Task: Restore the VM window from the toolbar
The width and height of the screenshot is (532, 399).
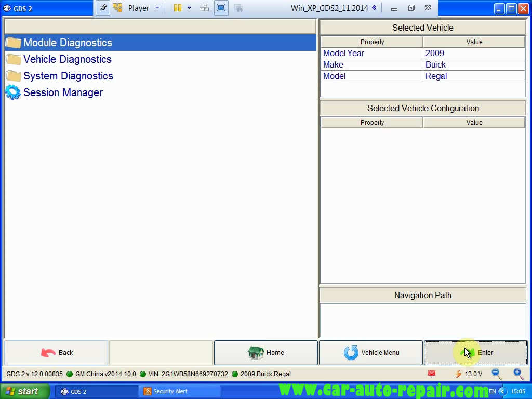Action: coord(411,8)
